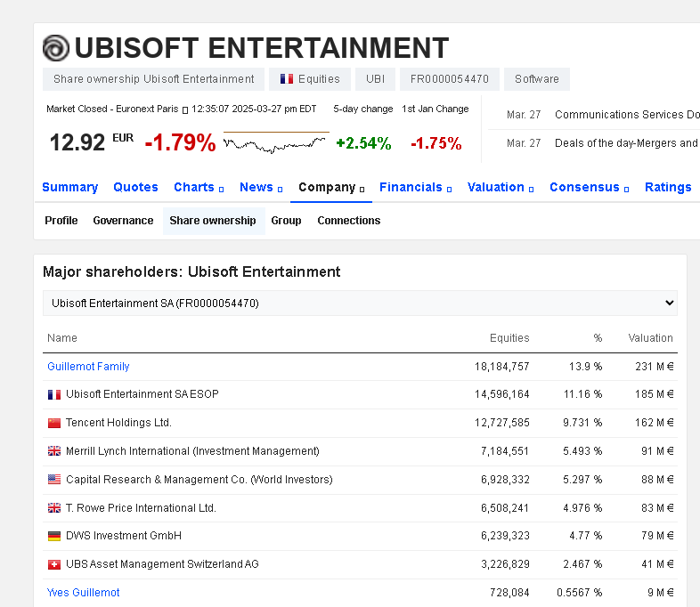Click the US flag beside Capital Research
Image resolution: width=700 pixels, height=607 pixels.
(53, 480)
